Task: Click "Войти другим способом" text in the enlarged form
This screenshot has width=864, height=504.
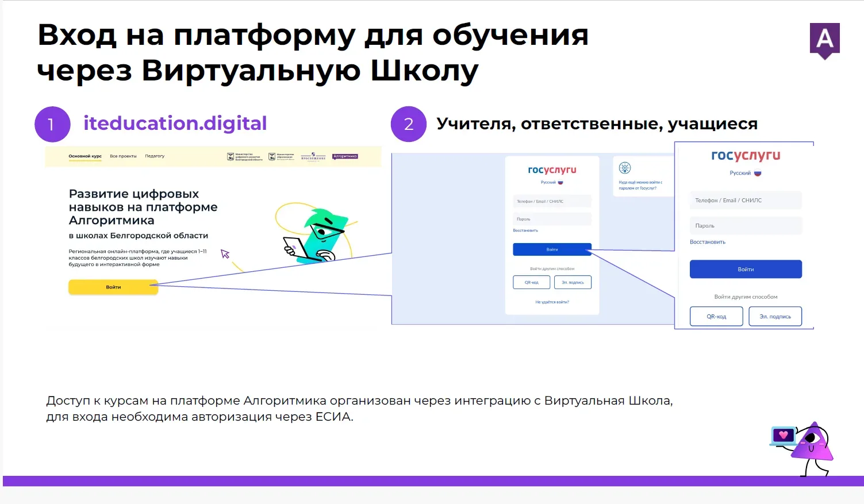Action: (x=746, y=297)
